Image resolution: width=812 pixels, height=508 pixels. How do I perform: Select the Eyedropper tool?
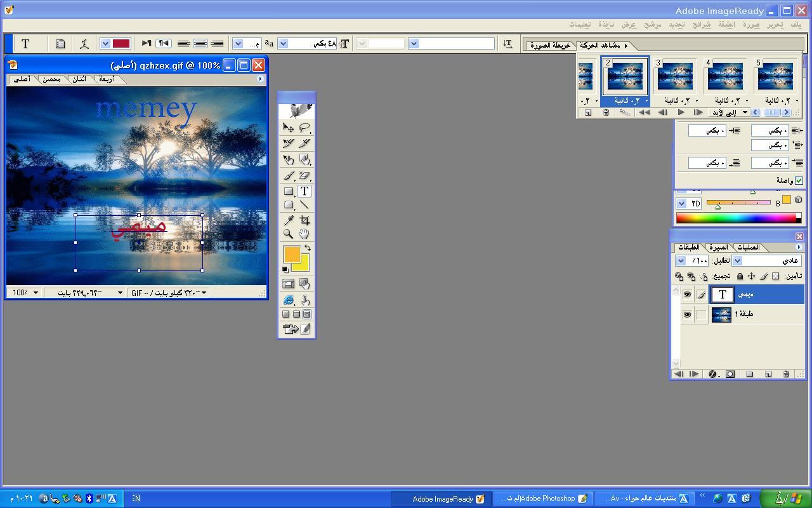pyautogui.click(x=289, y=220)
